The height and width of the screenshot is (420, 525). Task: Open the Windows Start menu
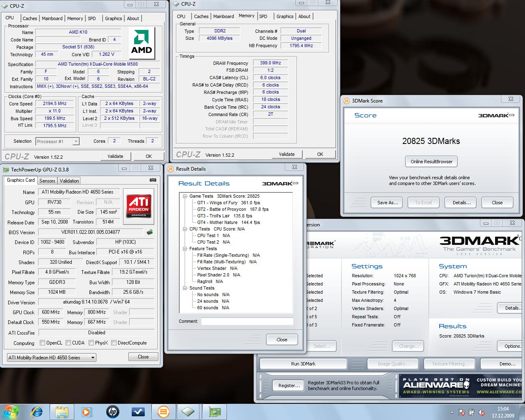(11, 411)
